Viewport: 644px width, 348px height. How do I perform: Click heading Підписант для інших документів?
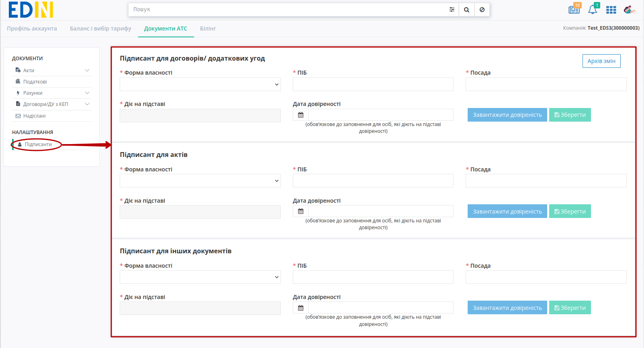point(176,251)
